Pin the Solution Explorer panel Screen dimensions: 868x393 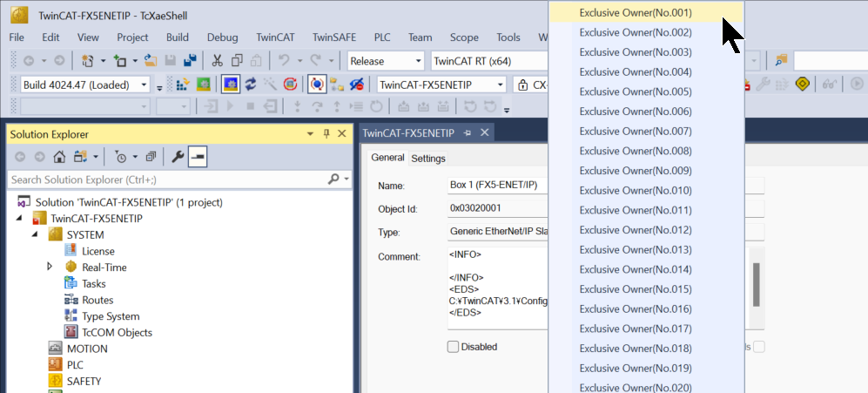pyautogui.click(x=327, y=134)
